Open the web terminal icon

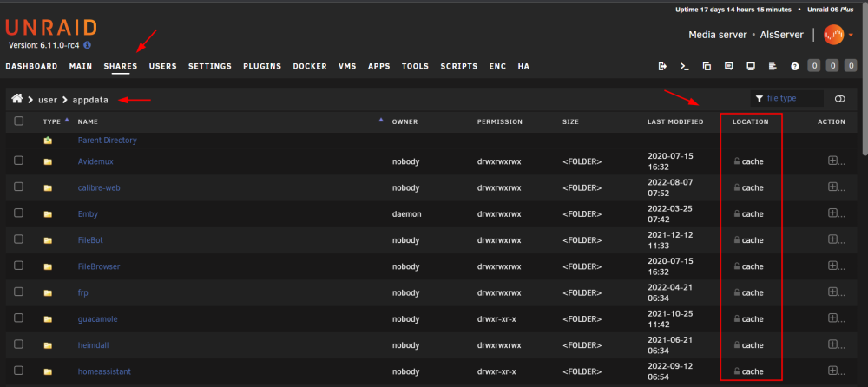684,67
